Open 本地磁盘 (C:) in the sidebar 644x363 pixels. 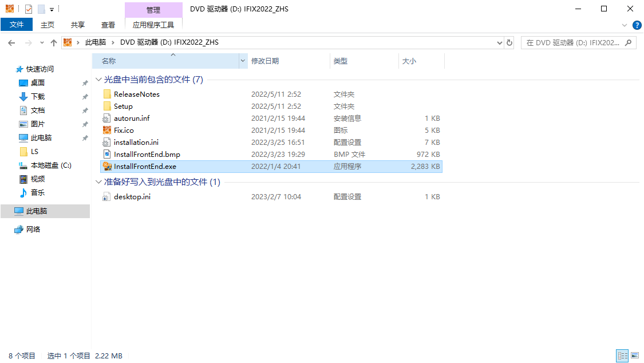(50, 165)
